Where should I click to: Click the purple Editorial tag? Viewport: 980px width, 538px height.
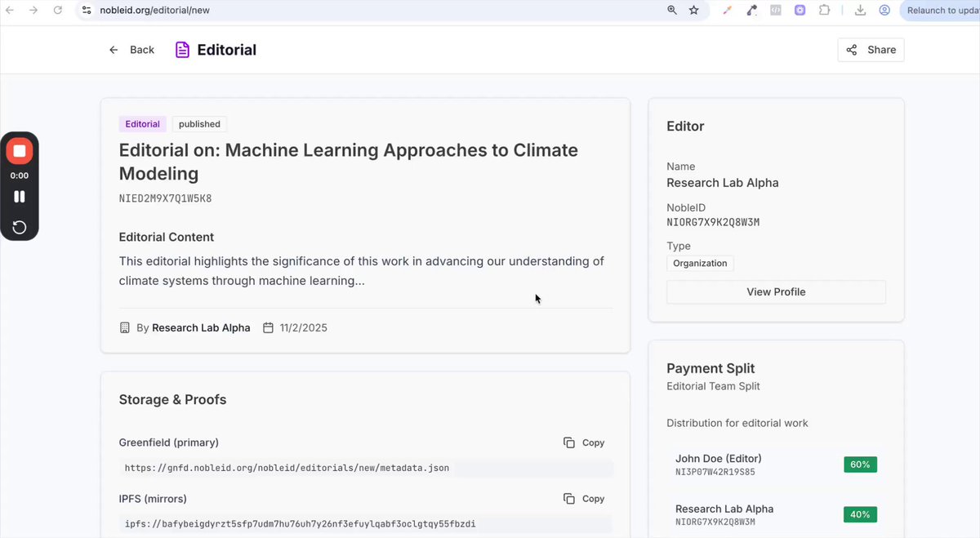[x=143, y=124]
